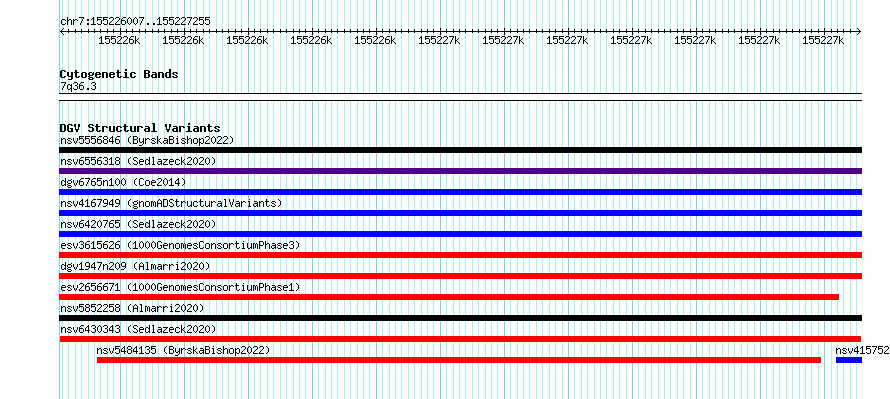
Task: Select the black bar under nsv5556846
Action: (460, 150)
